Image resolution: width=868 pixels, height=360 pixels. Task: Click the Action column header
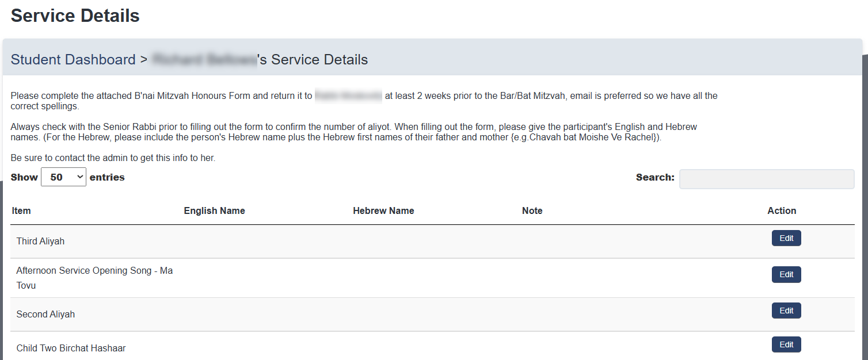782,210
